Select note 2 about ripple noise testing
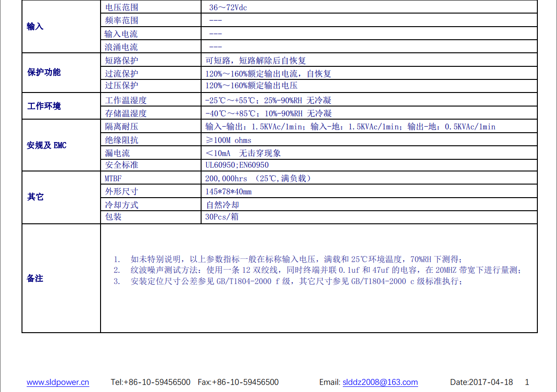The image size is (557, 392). pos(318,270)
